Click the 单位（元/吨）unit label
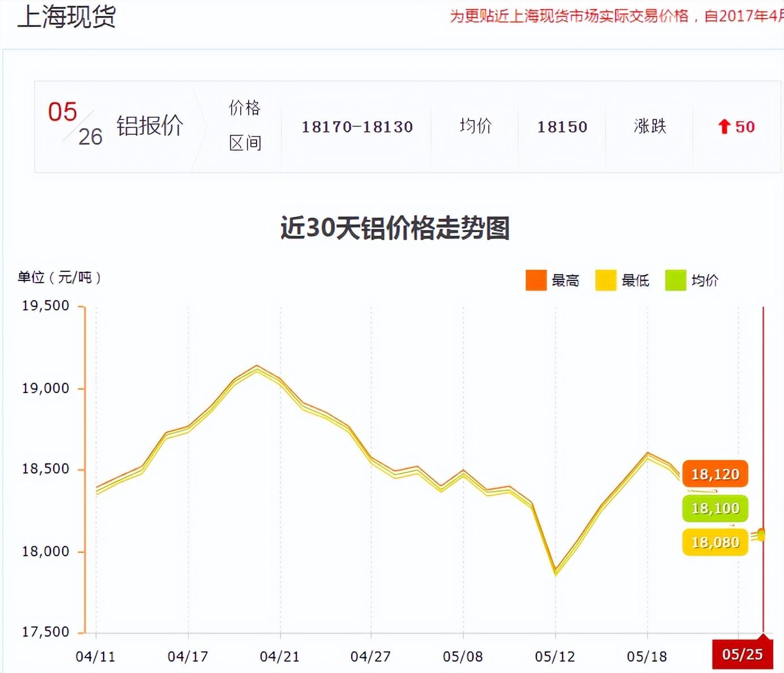This screenshot has height=673, width=784. (x=59, y=278)
